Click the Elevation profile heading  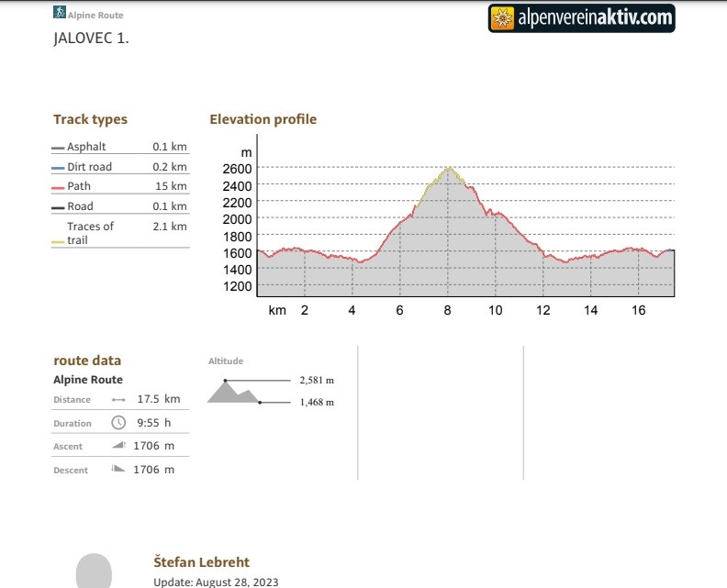[x=263, y=119]
